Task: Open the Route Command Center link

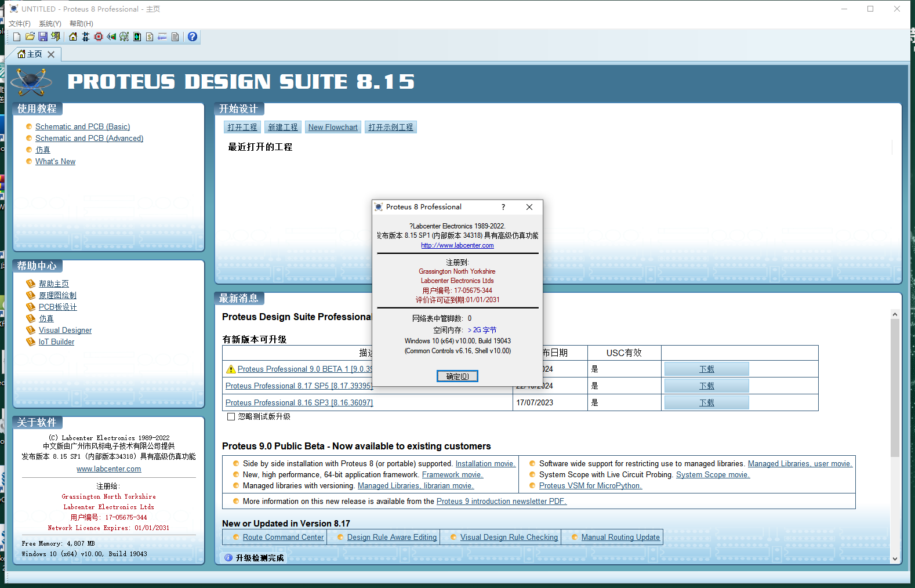Action: 283,537
